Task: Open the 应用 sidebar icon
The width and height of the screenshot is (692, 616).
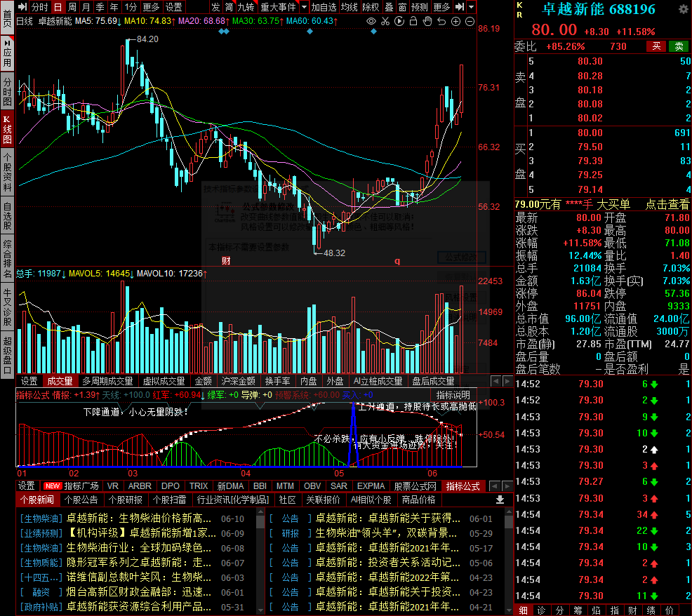Action: coord(7,54)
